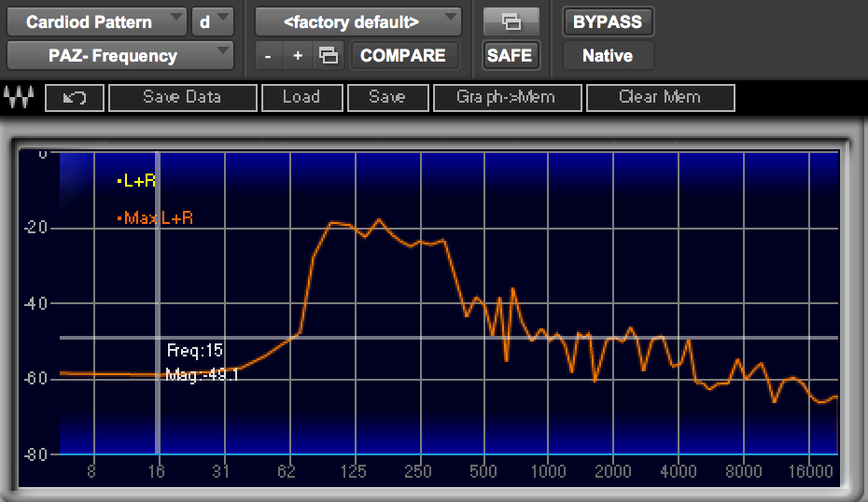Open the insert position 'd' dropdown
The height and width of the screenshot is (502, 868).
tap(214, 21)
